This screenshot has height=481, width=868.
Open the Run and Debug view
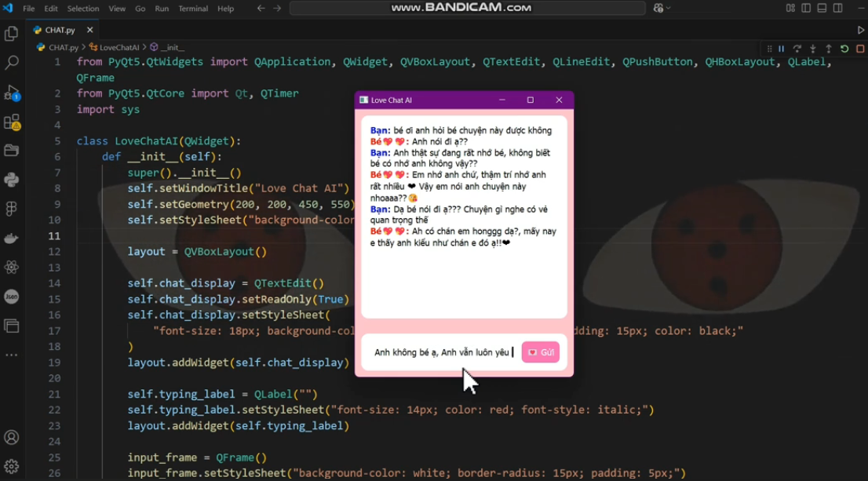coord(12,93)
